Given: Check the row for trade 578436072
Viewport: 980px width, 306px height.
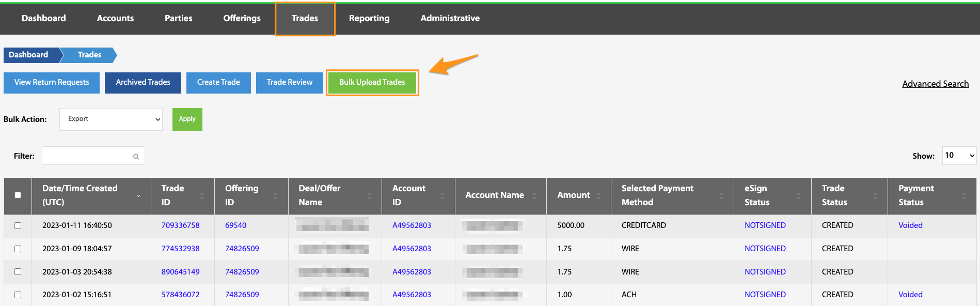Looking at the screenshot, I should (18, 295).
